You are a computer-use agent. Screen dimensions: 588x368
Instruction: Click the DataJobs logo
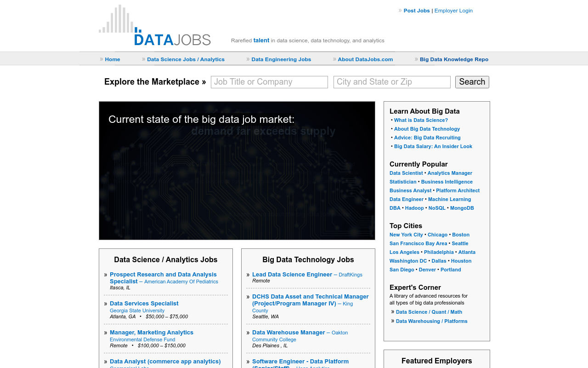155,25
